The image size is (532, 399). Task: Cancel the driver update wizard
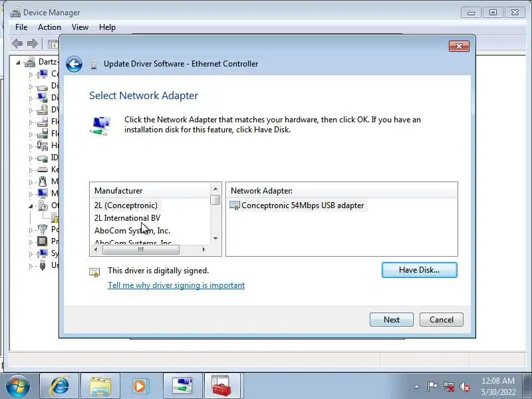[442, 320]
